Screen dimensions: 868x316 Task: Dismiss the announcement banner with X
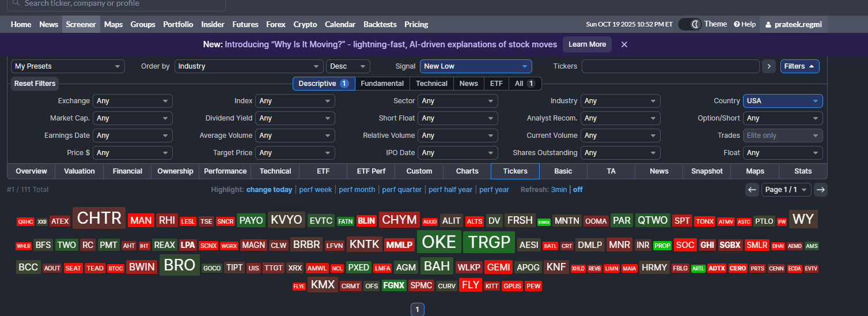(624, 44)
